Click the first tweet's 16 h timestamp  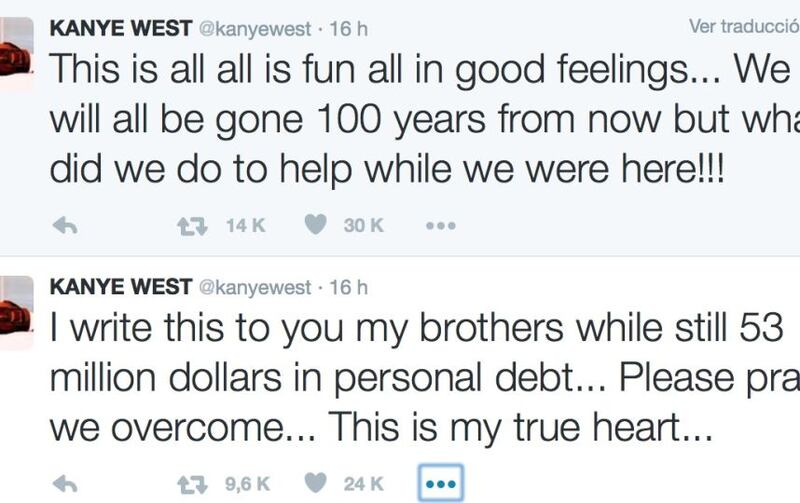(x=348, y=29)
